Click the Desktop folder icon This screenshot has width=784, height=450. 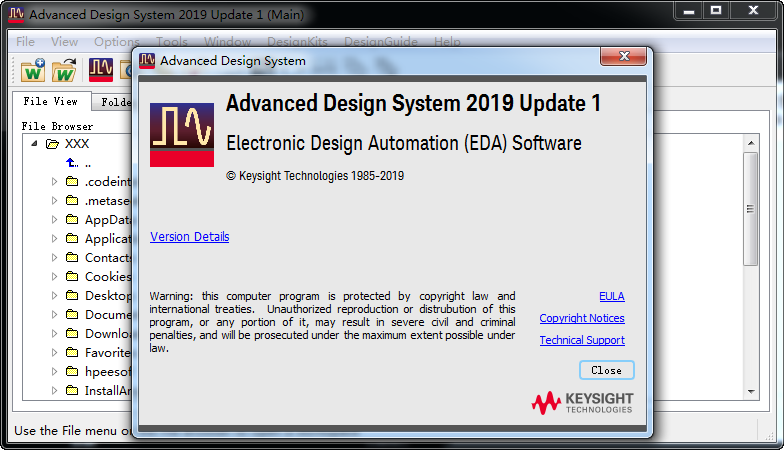tap(72, 295)
